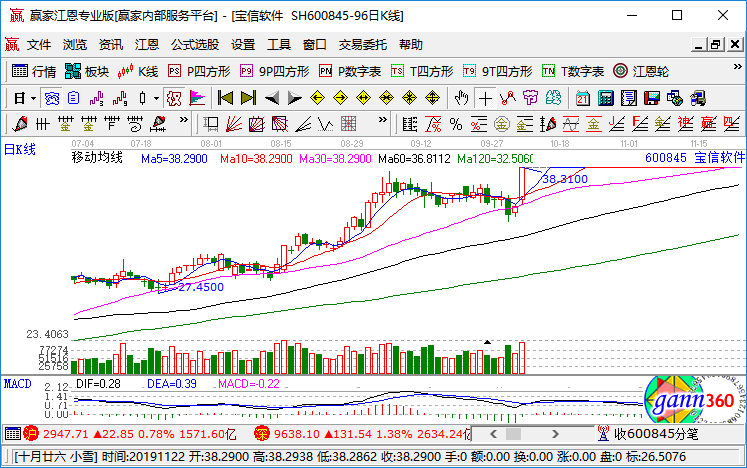The height and width of the screenshot is (468, 747).
Task: Click the blue clipboard document icon
Action: (x=73, y=99)
